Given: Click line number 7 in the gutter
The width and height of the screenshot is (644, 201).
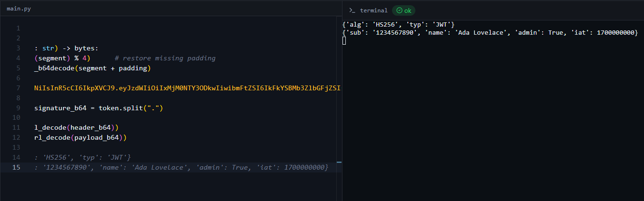Looking at the screenshot, I should 18,88.
